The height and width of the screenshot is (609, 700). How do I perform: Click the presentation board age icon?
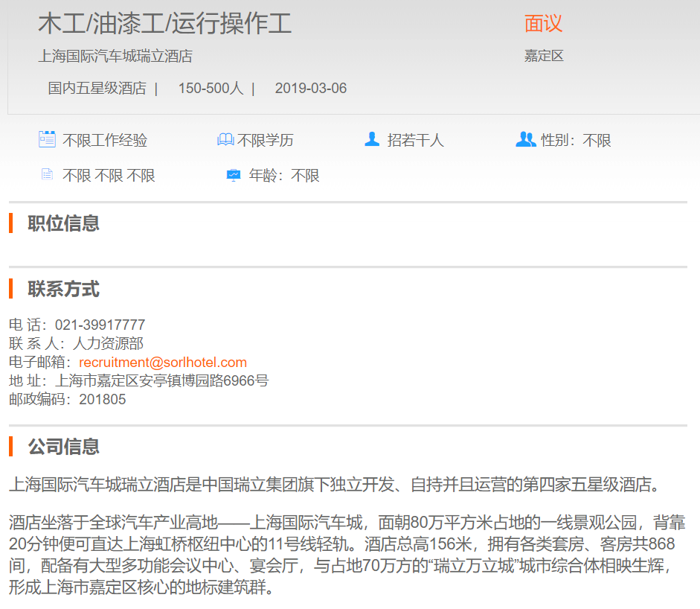tap(234, 175)
